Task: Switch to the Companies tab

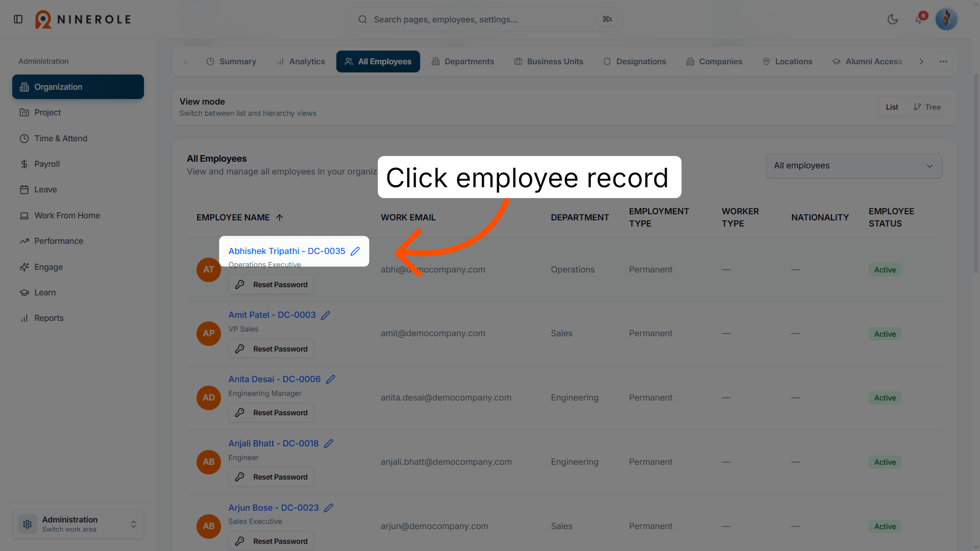Action: pos(714,61)
